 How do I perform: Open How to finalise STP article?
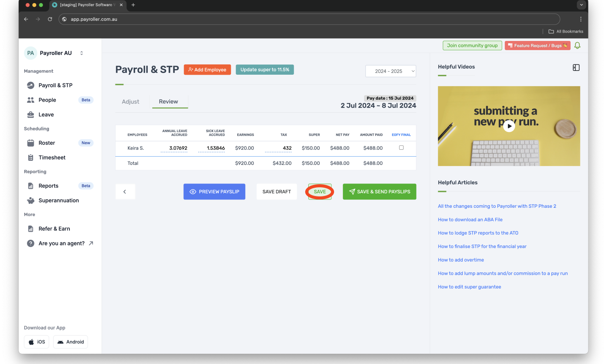point(482,246)
